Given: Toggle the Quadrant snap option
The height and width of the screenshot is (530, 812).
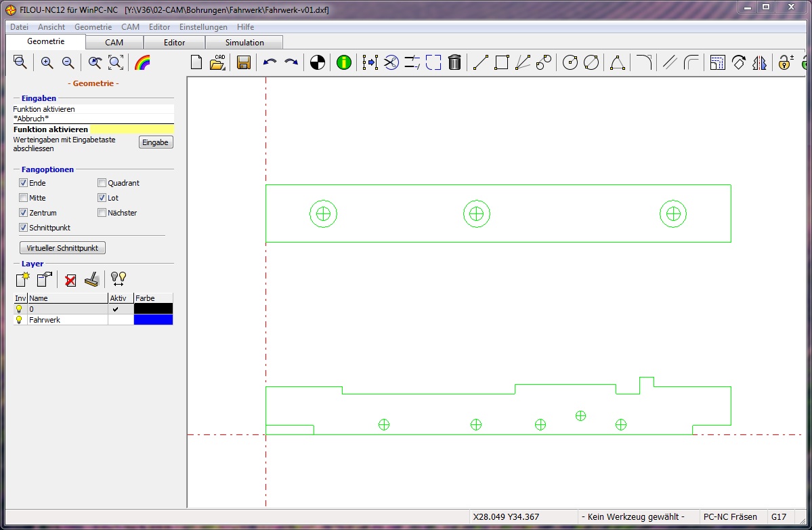Looking at the screenshot, I should pos(102,183).
